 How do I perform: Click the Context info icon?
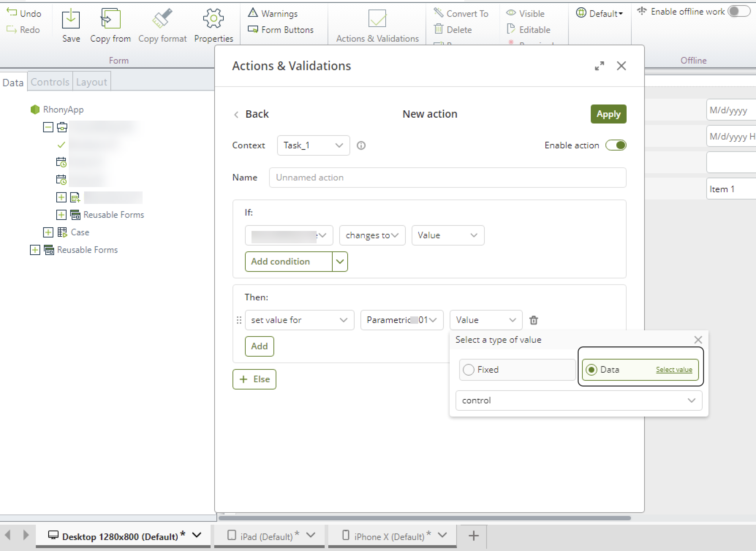click(x=361, y=146)
